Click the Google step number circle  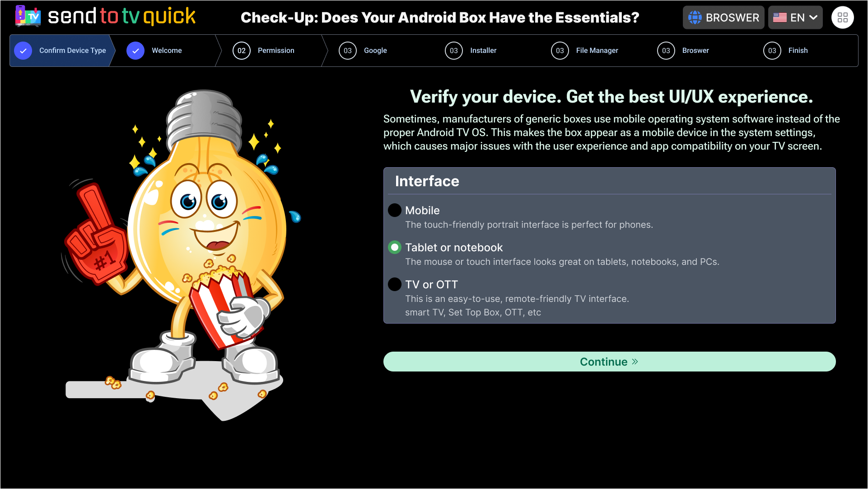coord(348,51)
